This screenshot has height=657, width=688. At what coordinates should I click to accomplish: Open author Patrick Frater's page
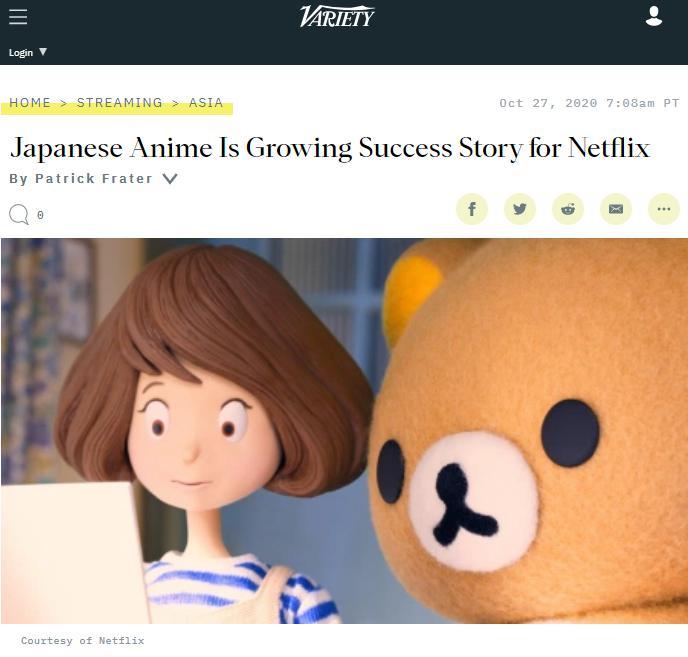coord(93,178)
